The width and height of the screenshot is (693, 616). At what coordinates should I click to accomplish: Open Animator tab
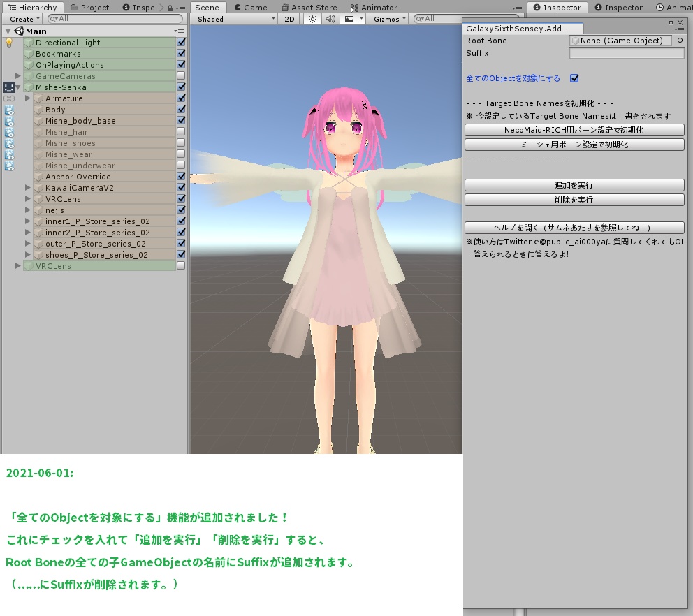(374, 8)
